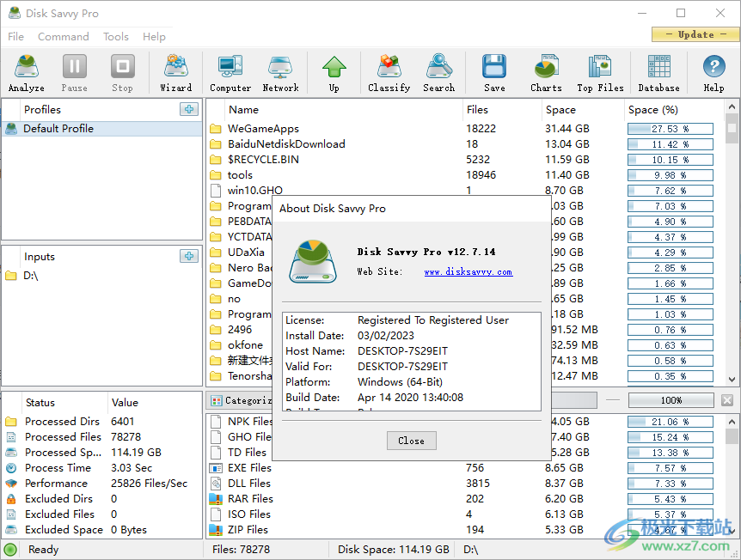Viewport: 741px width, 560px height.
Task: Click the 27.53 % space bar
Action: [x=671, y=129]
